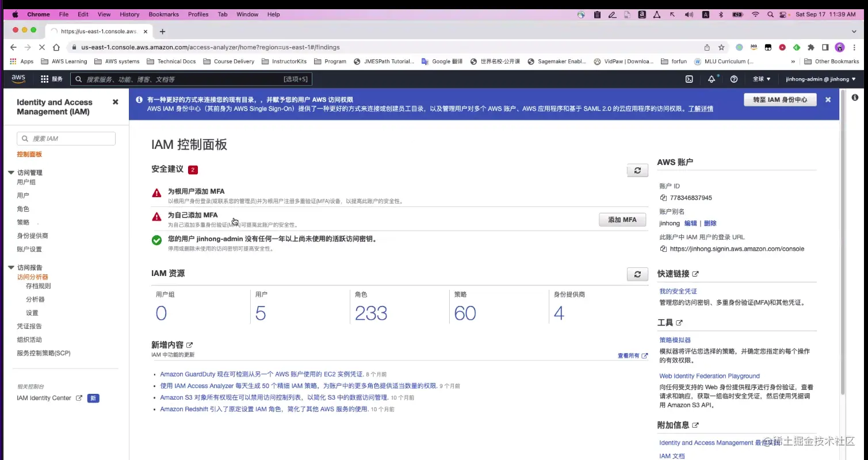This screenshot has height=460, width=868.
Task: Open the AWS Learning bookmark folder
Action: [64, 62]
